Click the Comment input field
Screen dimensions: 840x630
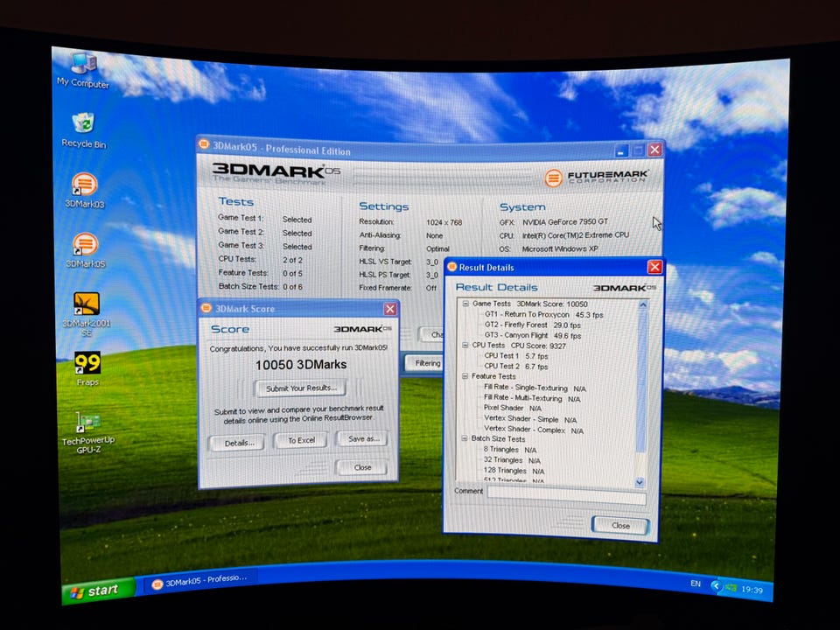pyautogui.click(x=566, y=495)
